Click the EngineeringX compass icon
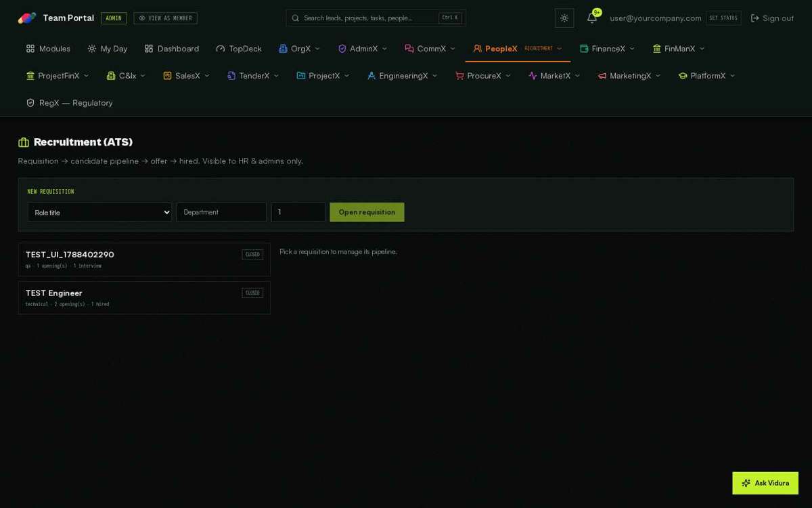 pos(371,76)
